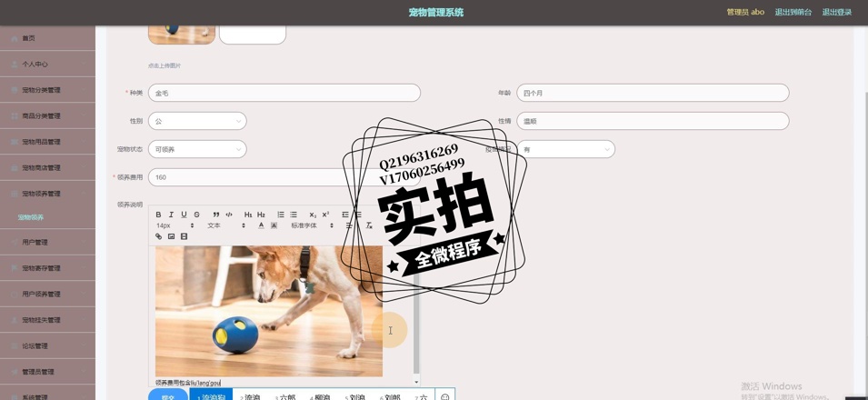This screenshot has width=868, height=400.
Task: Decrease text indent in the editor
Action: (x=345, y=215)
